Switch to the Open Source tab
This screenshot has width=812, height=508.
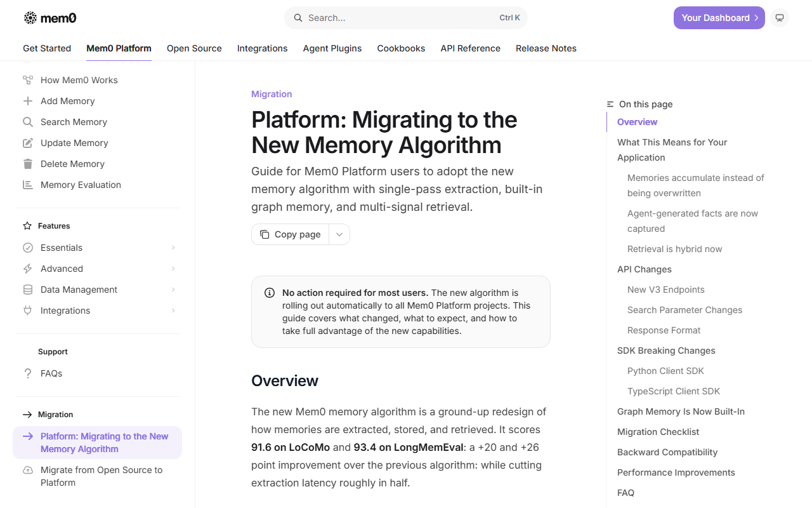[194, 48]
